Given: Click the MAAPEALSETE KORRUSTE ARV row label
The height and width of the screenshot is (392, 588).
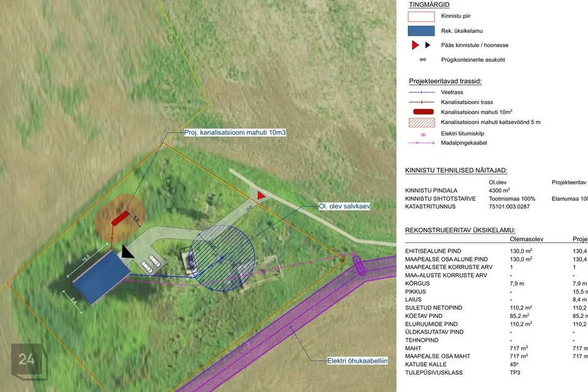Looking at the screenshot, I should (449, 267).
